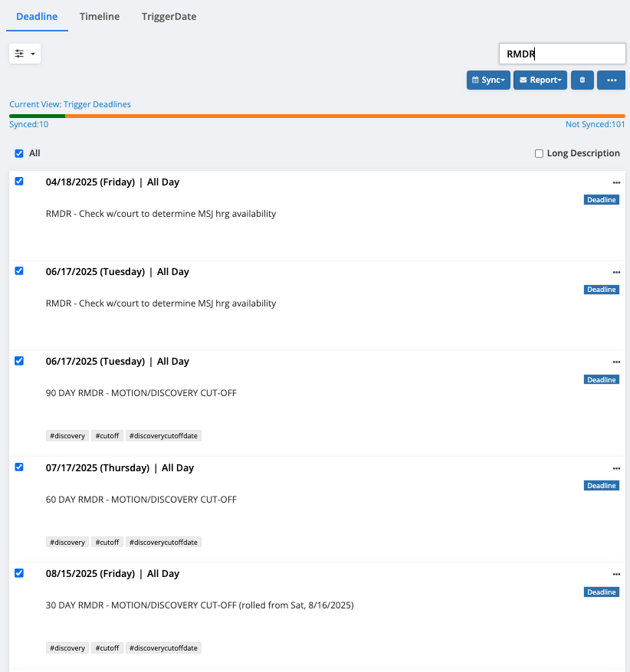Uncheck the 90 DAY RMDR row checkbox
The image size is (630, 672).
tap(19, 361)
